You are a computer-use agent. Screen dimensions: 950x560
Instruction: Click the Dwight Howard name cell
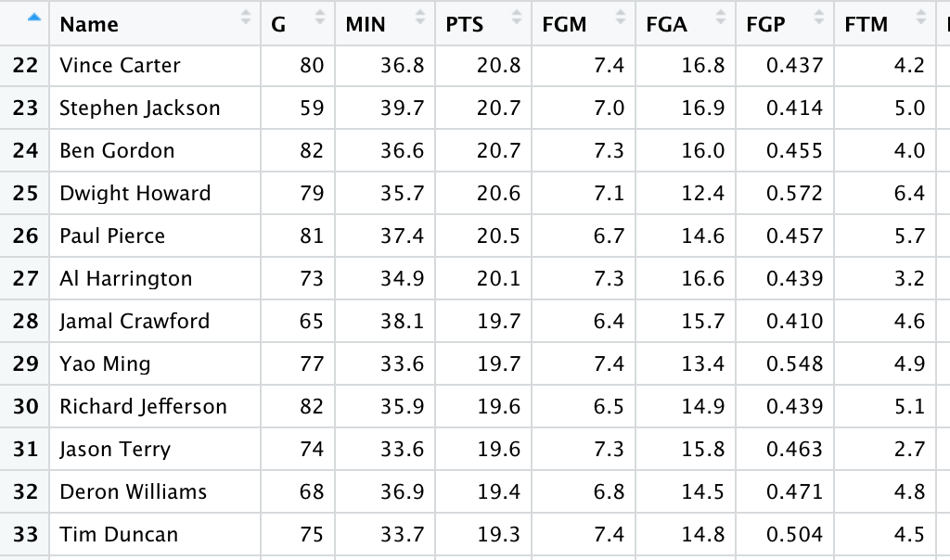[135, 194]
